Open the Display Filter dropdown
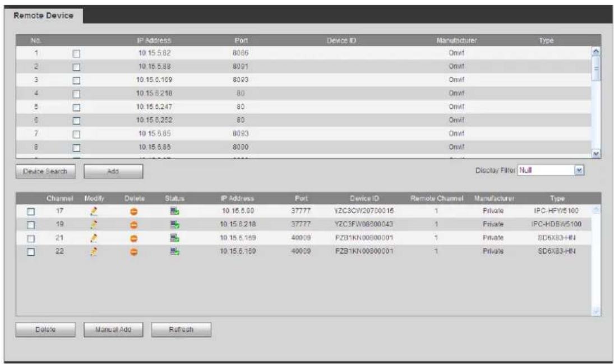Screen dimensions: 614x364 551,170
